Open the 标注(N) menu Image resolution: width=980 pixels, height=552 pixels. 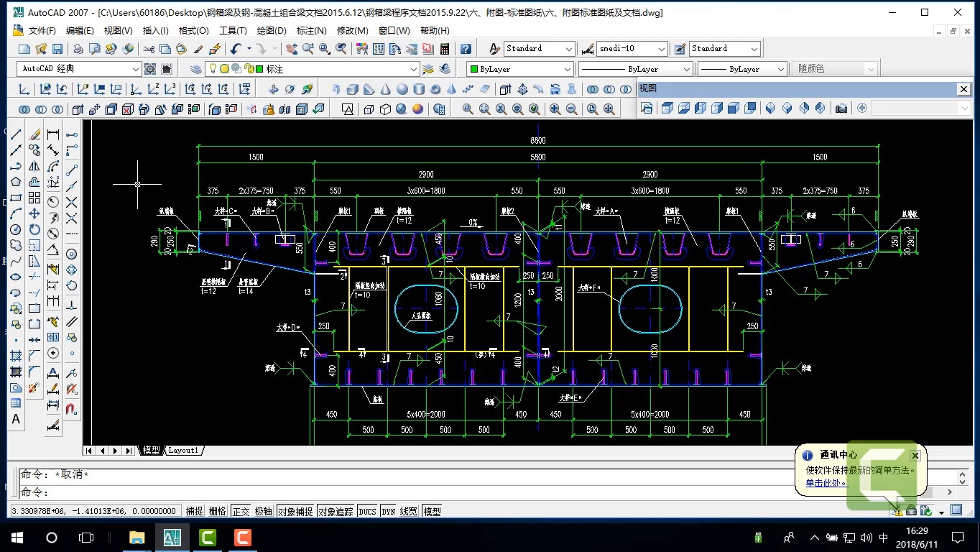pyautogui.click(x=311, y=31)
